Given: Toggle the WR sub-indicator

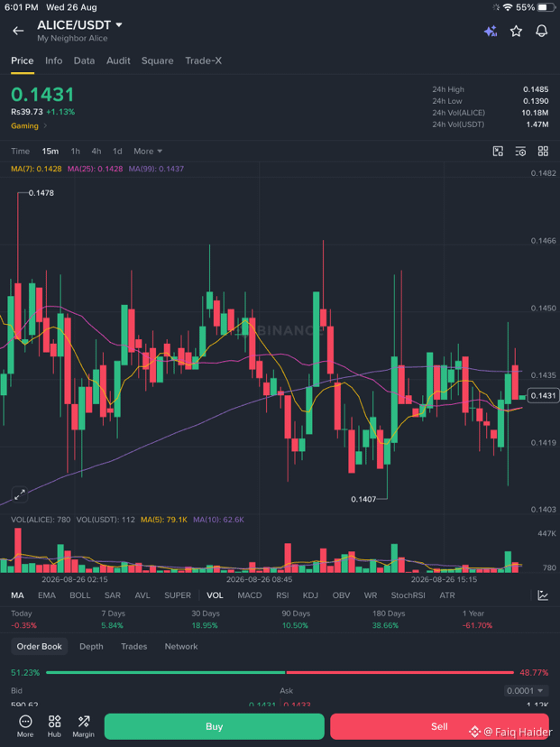Looking at the screenshot, I should pos(371,595).
